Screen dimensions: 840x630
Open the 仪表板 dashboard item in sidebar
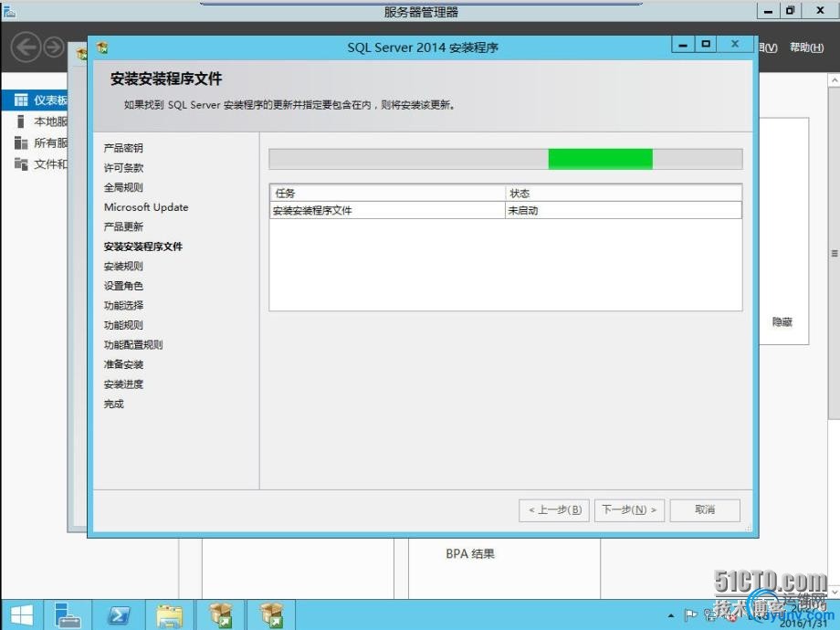(x=35, y=100)
